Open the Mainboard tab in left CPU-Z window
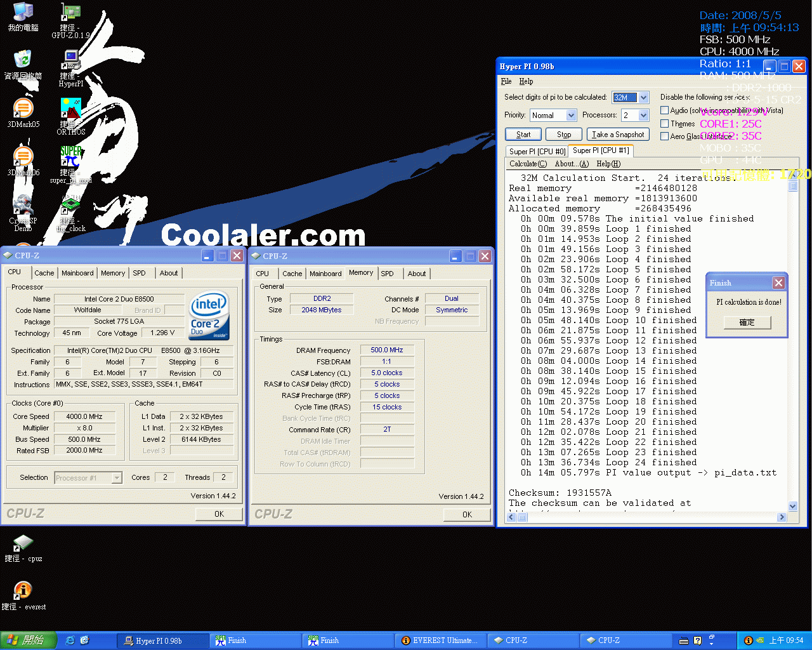The width and height of the screenshot is (812, 650). [x=77, y=273]
